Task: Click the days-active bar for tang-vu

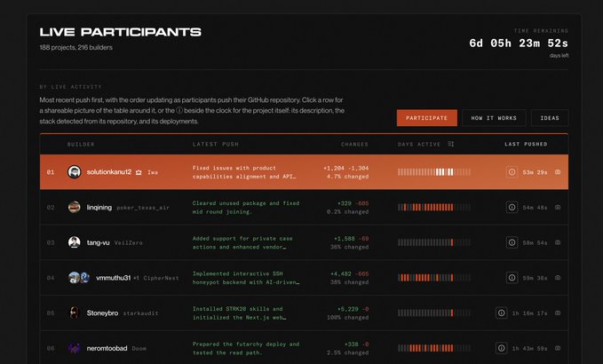Action: tap(433, 242)
